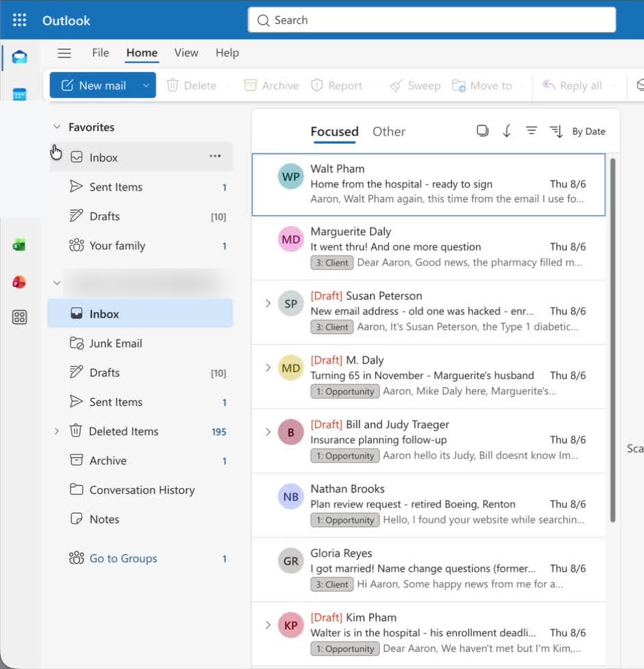Open Drafts folder under Favorites

(x=141, y=216)
